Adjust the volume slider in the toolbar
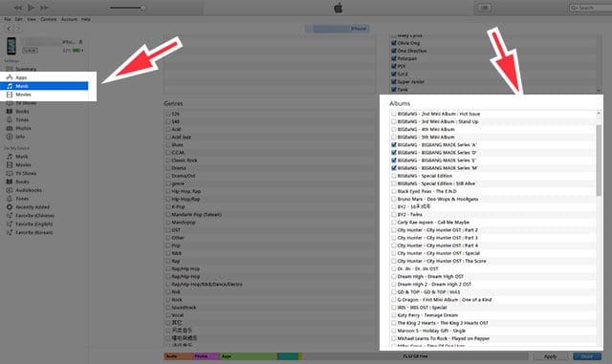The width and height of the screenshot is (612, 364). tap(127, 8)
